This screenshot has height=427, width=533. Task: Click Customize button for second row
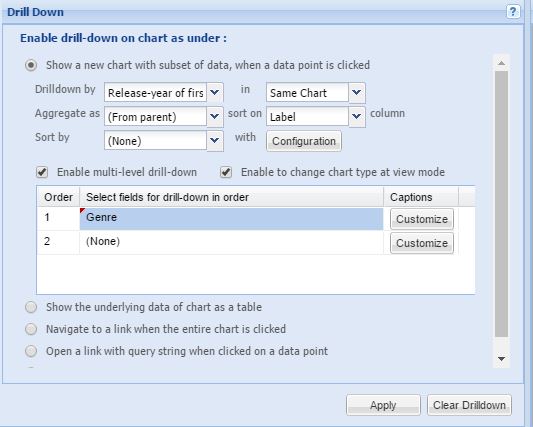pos(422,243)
